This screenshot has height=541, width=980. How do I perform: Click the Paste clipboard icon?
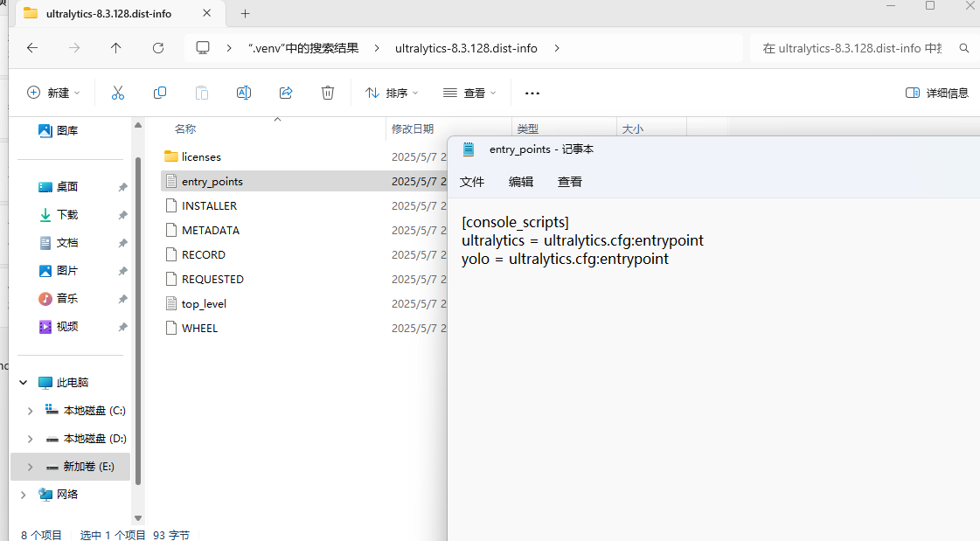point(202,94)
